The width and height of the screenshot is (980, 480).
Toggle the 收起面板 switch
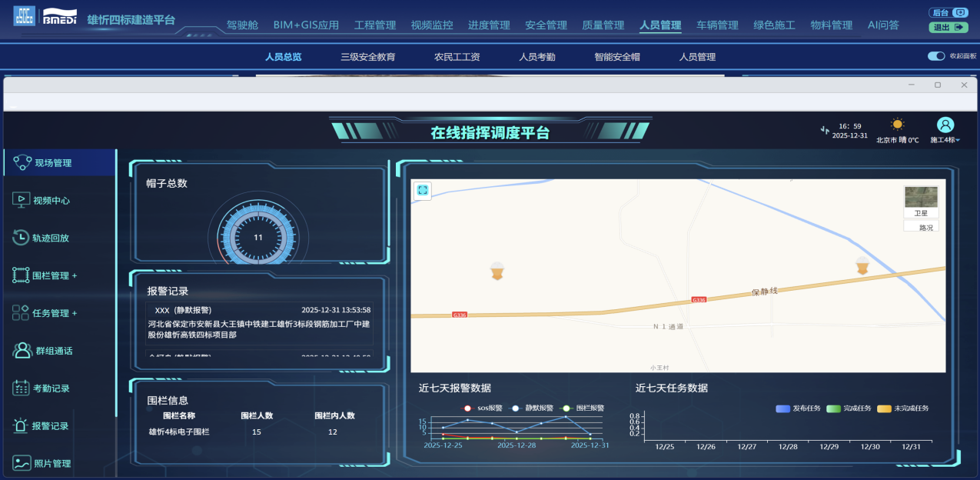coord(936,56)
